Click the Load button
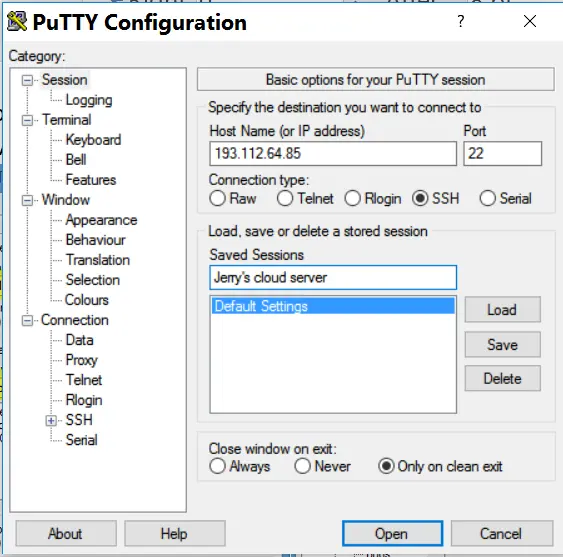 [502, 310]
